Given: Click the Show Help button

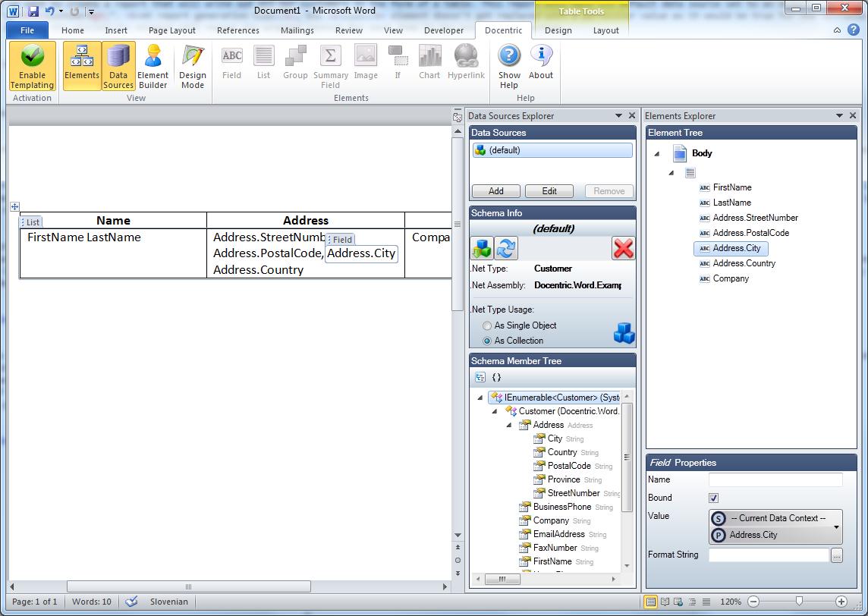Looking at the screenshot, I should point(509,66).
